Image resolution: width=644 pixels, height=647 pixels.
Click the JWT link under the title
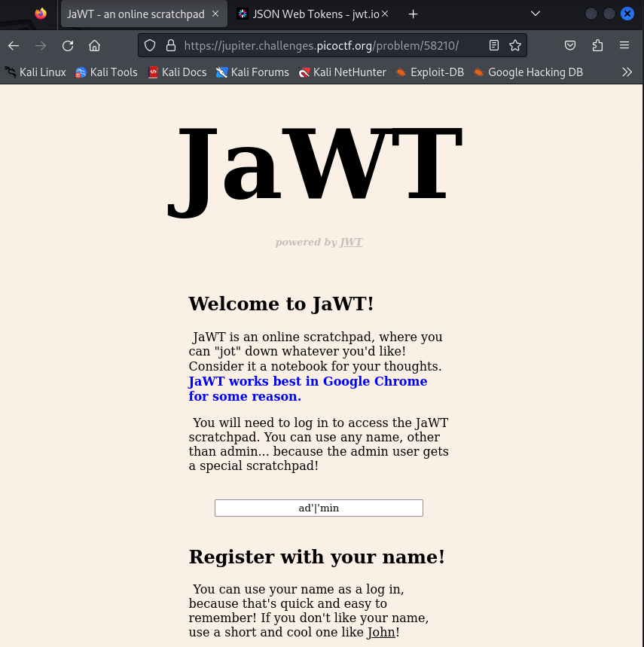click(351, 243)
